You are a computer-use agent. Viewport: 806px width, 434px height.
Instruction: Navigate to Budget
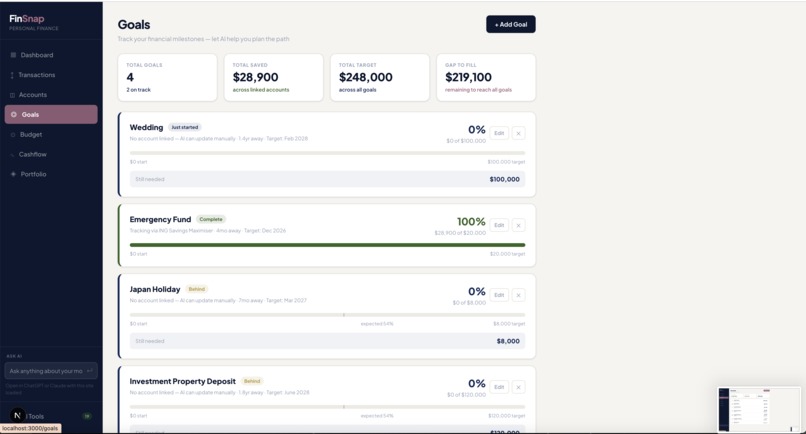[51, 135]
